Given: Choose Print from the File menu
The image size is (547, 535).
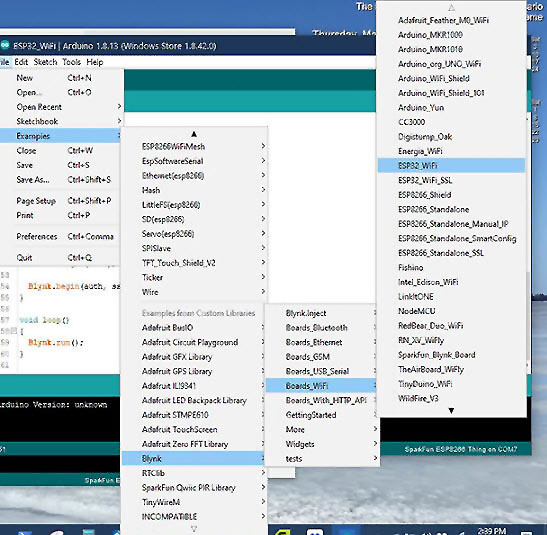Looking at the screenshot, I should click(x=61, y=216).
